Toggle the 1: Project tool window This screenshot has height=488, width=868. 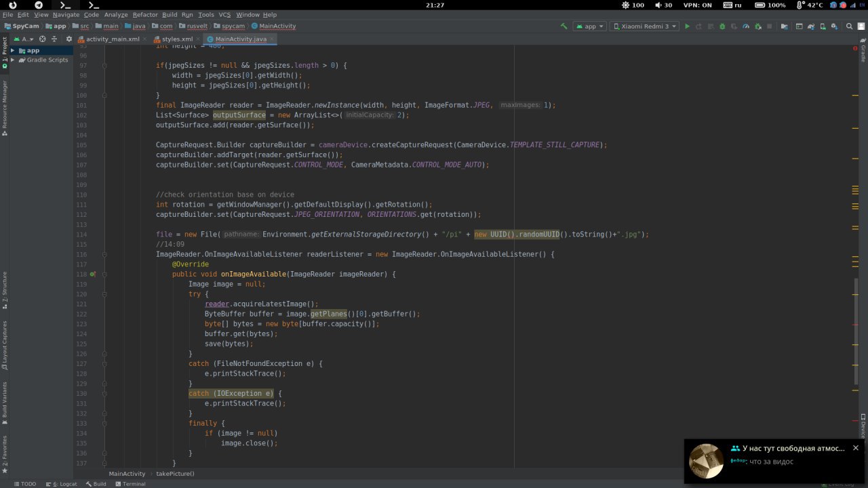(4, 53)
